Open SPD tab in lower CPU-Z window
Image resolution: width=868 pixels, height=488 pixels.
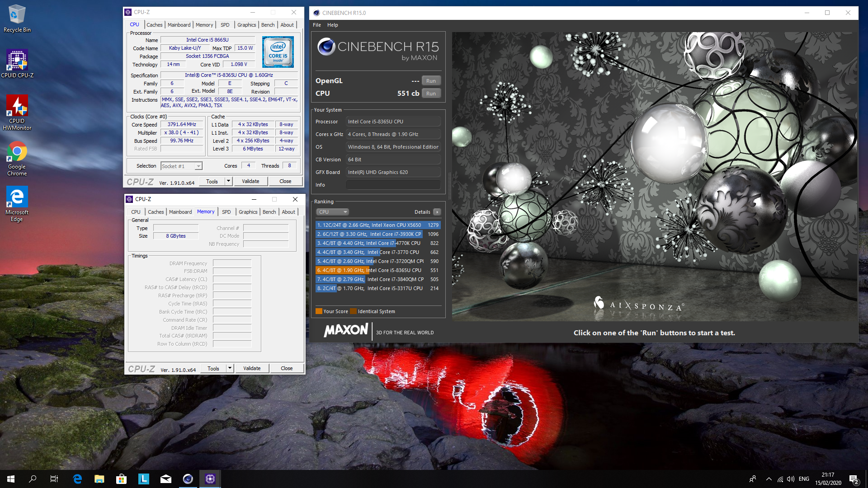pyautogui.click(x=226, y=212)
